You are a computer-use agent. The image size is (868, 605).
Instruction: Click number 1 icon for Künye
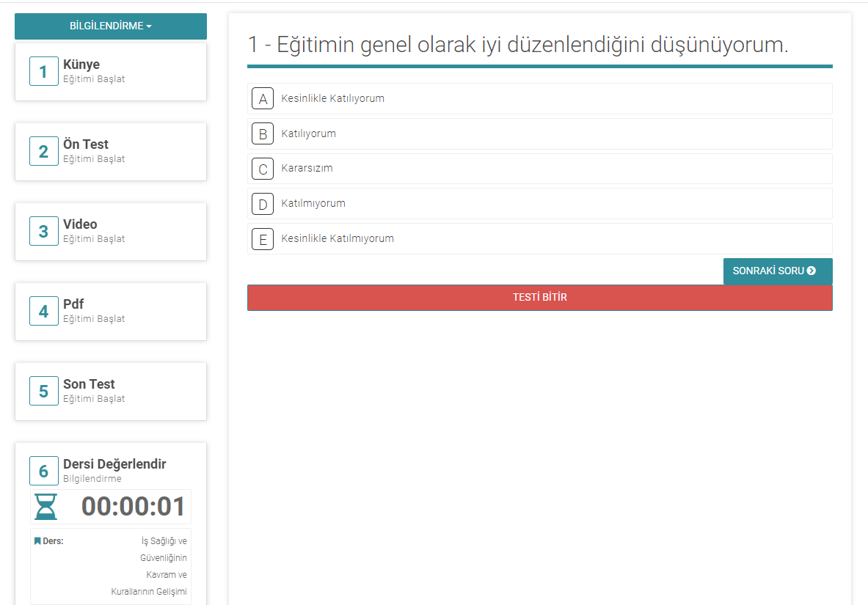coord(43,72)
